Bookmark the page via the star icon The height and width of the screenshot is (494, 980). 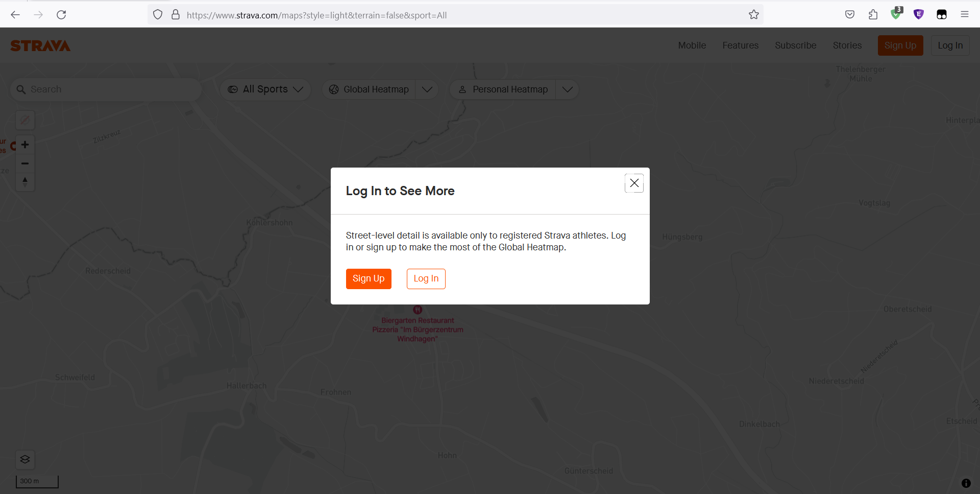coord(754,15)
